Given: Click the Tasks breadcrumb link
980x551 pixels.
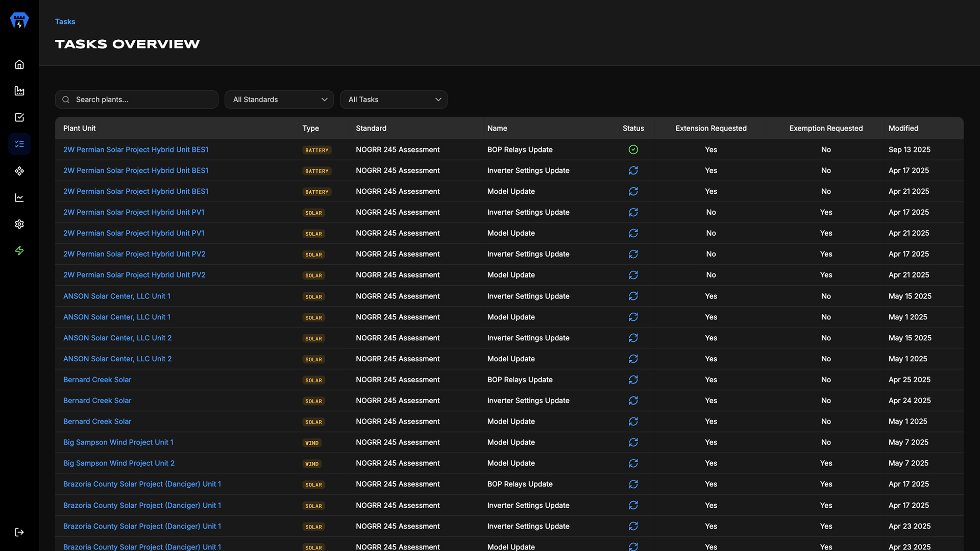Looking at the screenshot, I should point(65,21).
